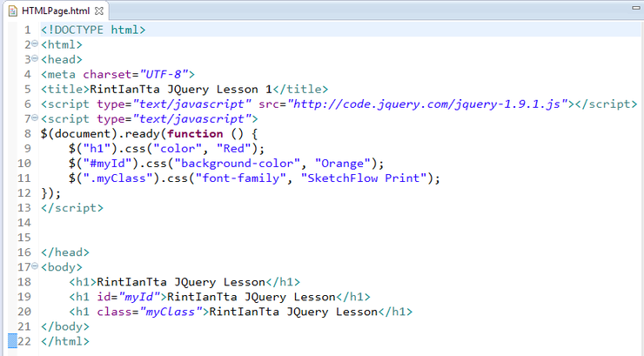Click the HTML file icon on the tab
The image size is (644, 356).
coord(13,11)
